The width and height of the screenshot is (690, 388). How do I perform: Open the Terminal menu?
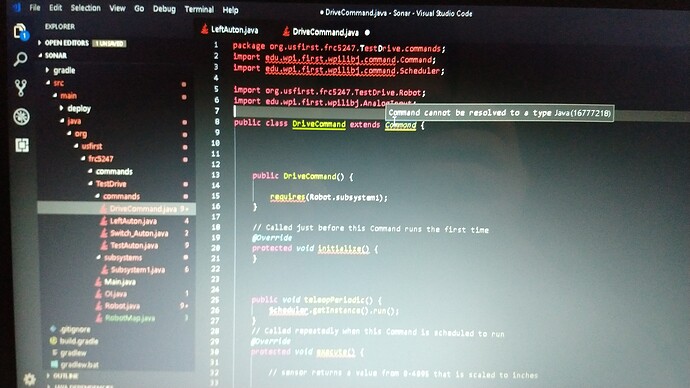[x=199, y=9]
